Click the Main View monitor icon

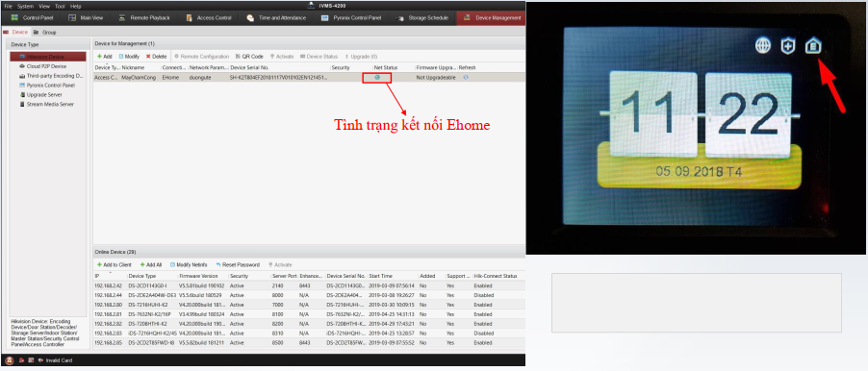(72, 17)
